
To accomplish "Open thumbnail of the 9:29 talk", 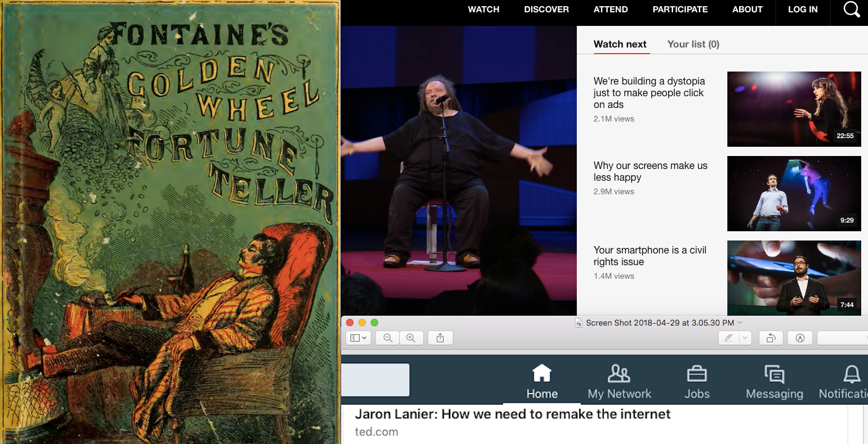I will pyautogui.click(x=794, y=194).
